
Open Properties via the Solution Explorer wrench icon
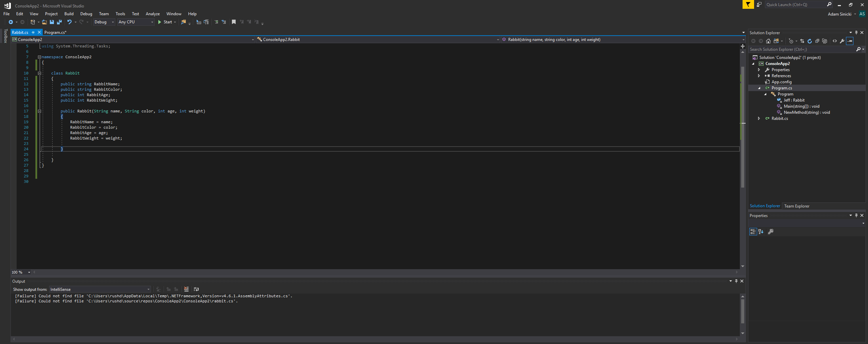tap(842, 41)
